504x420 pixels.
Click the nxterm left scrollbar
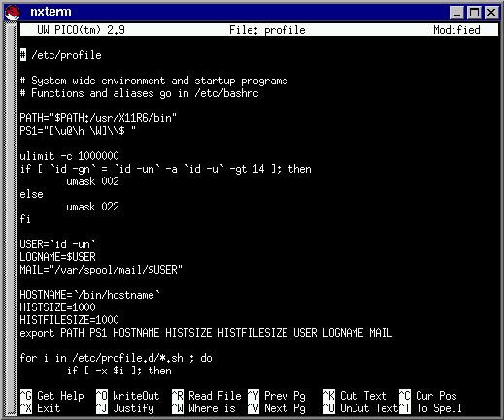click(11, 219)
